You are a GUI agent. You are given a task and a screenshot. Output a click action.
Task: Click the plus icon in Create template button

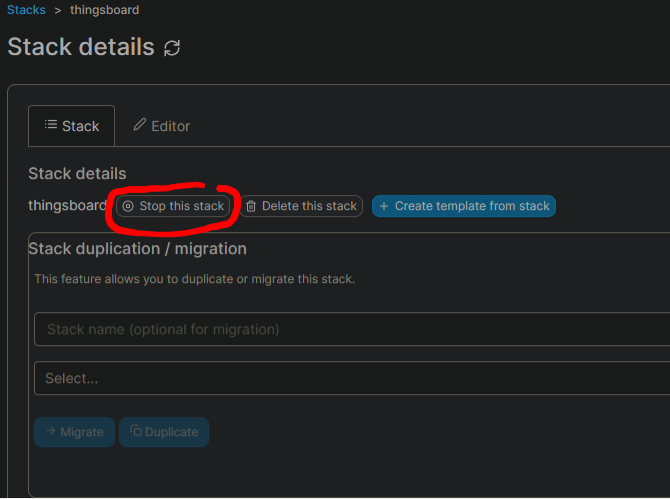pos(384,206)
